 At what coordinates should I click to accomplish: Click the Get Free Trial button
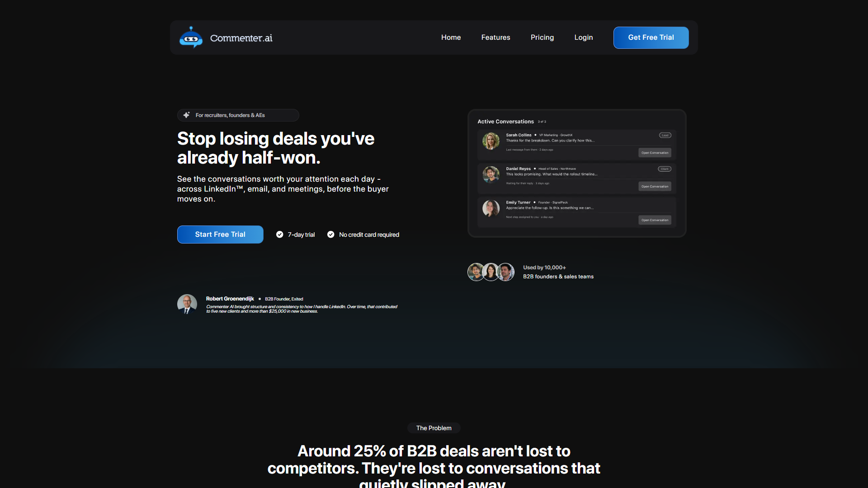click(x=651, y=38)
